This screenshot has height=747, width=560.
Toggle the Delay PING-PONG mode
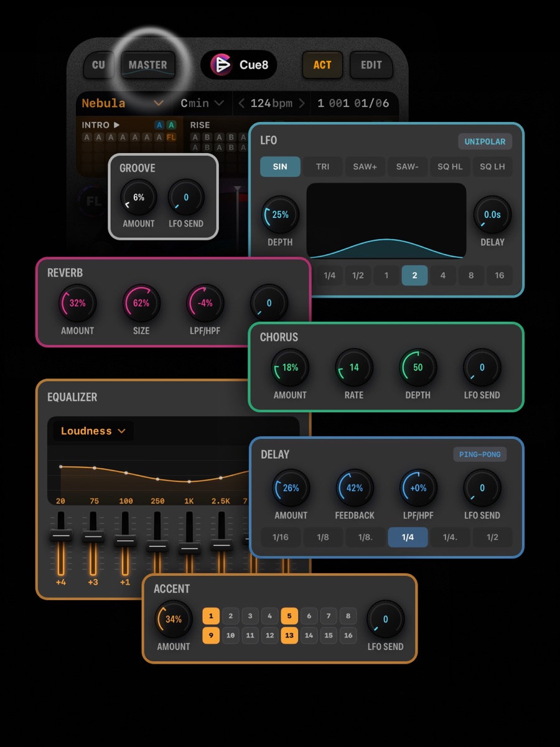[x=480, y=454]
